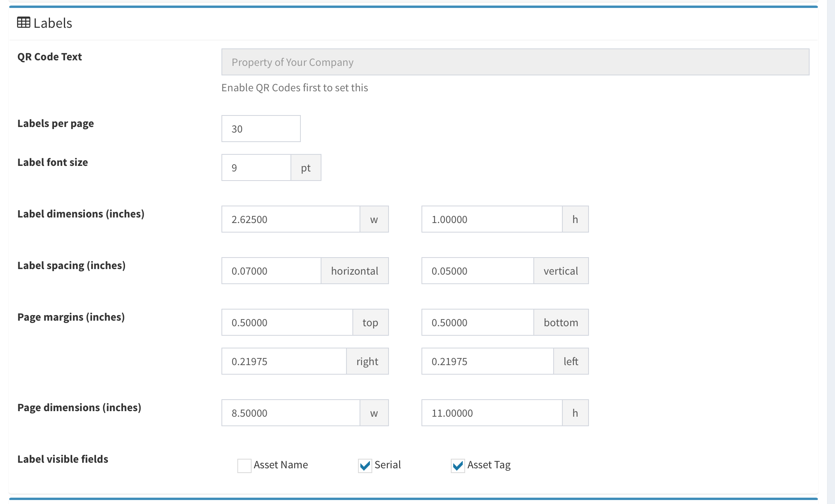
Task: Click the page scrollbar on right edge
Action: pos(831,252)
